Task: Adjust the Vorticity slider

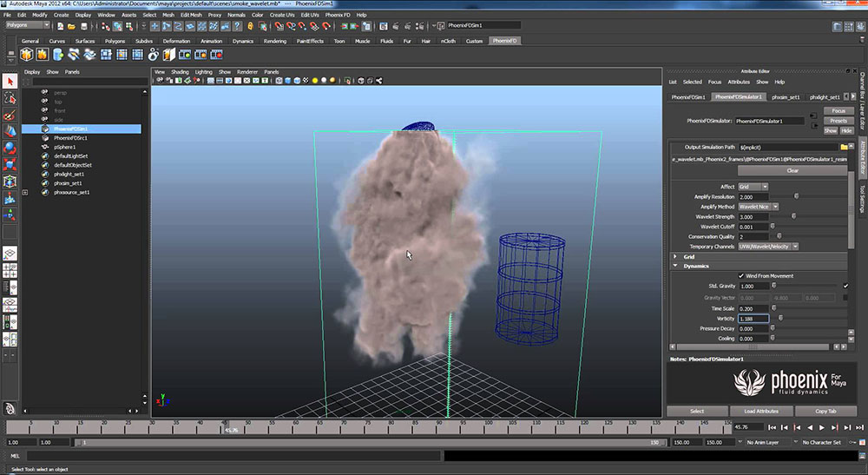Action: pyautogui.click(x=780, y=319)
